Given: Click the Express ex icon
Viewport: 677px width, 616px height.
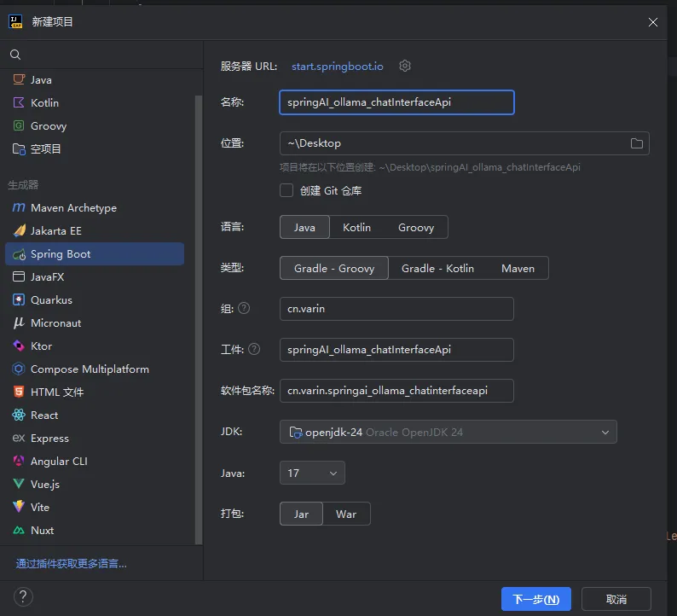Looking at the screenshot, I should 19,438.
